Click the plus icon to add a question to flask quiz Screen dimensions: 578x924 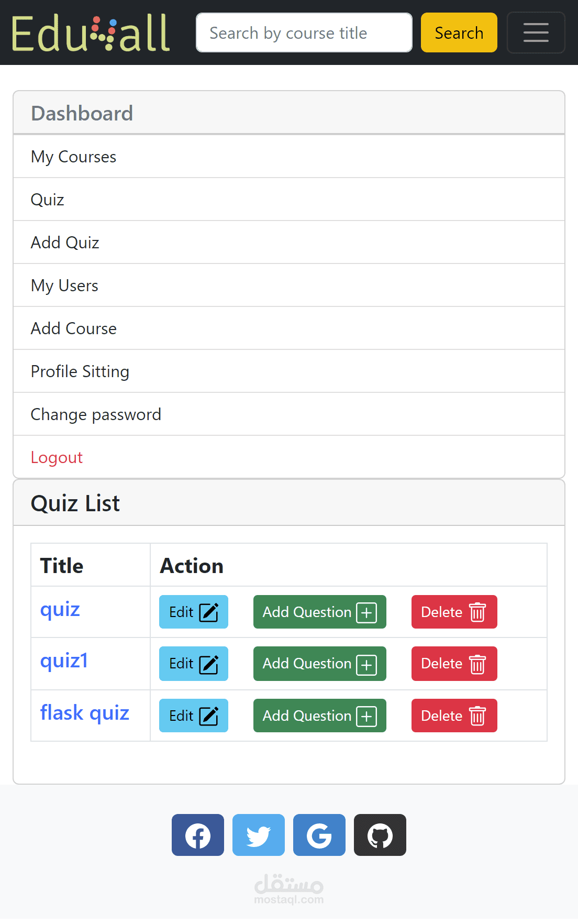(x=367, y=716)
